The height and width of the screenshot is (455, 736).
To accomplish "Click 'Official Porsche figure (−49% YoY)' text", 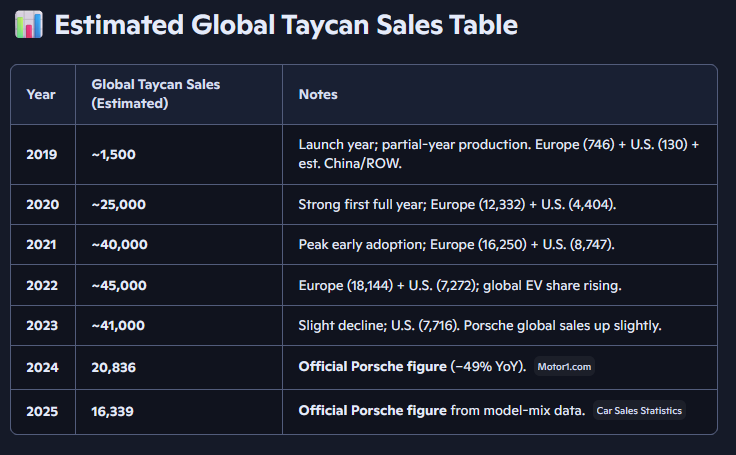I will [412, 367].
